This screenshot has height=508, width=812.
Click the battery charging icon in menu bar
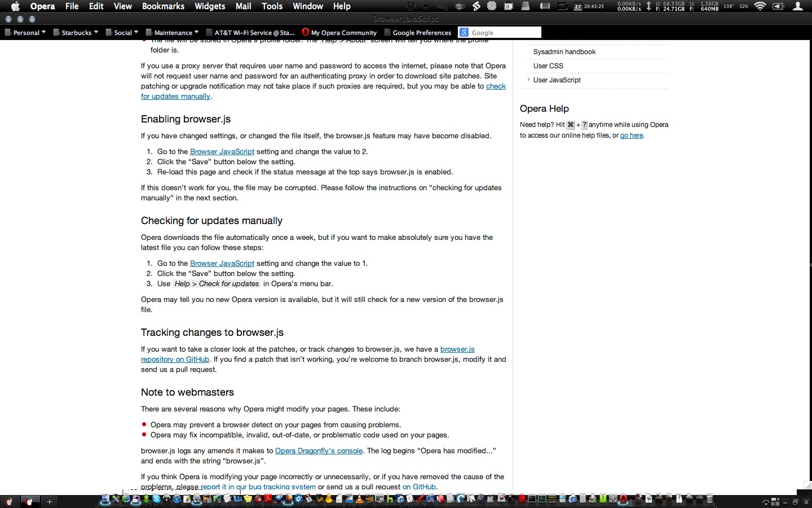[778, 6]
